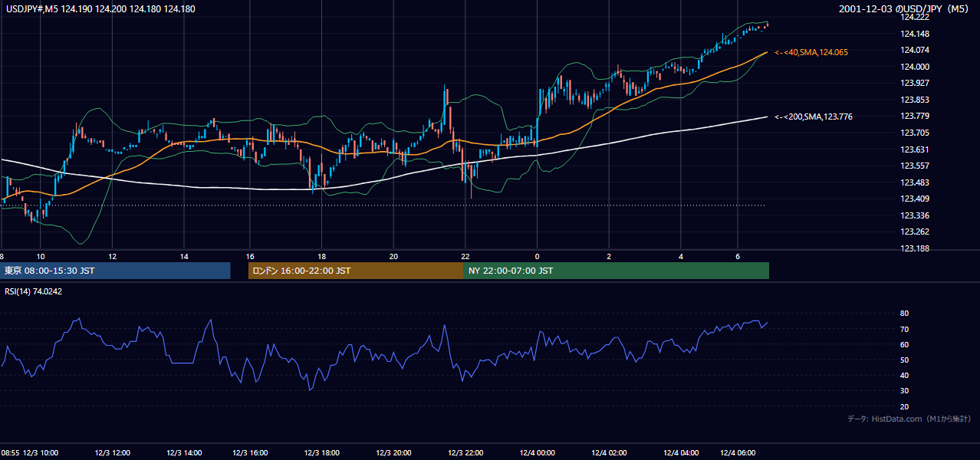Click price axis value 124.148
This screenshot has height=460, width=980.
pos(915,34)
